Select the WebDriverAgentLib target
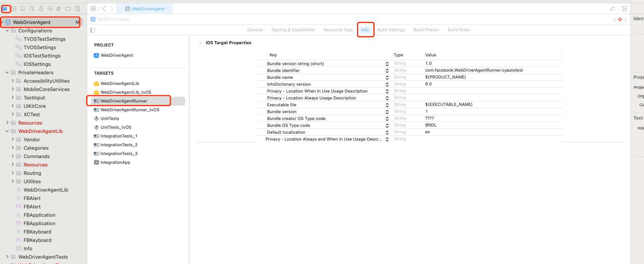The height and width of the screenshot is (264, 644). 120,83
